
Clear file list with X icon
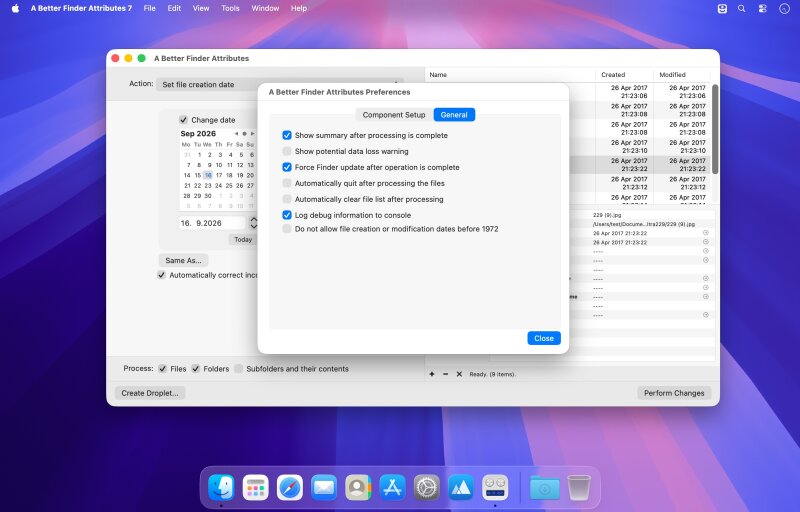pyautogui.click(x=459, y=374)
